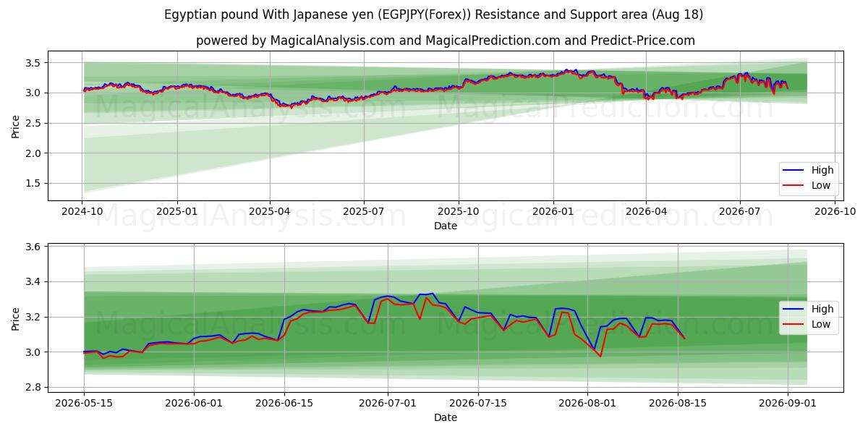Image resolution: width=868 pixels, height=434 pixels.
Task: Click the top chart 'Price' axis label
Action: 16,125
